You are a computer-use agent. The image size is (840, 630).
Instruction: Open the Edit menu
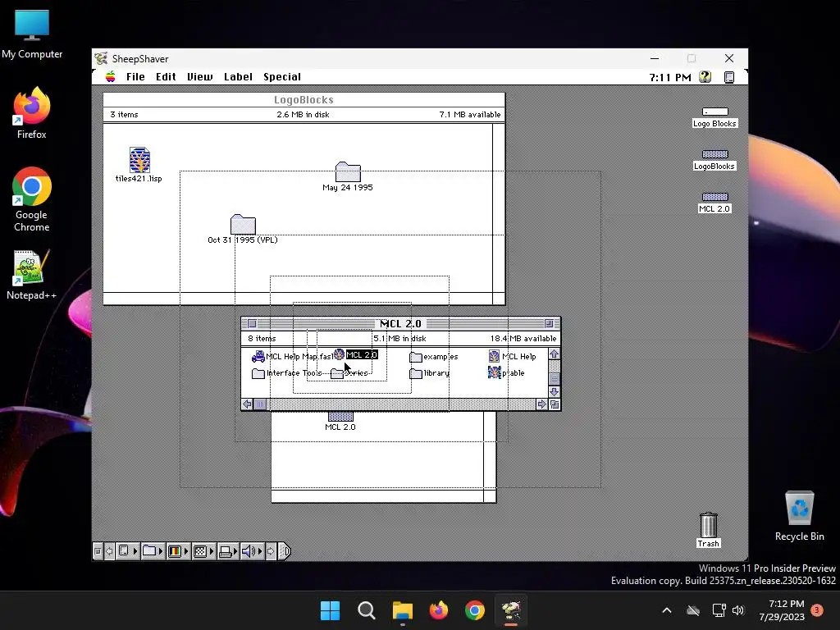pos(166,76)
